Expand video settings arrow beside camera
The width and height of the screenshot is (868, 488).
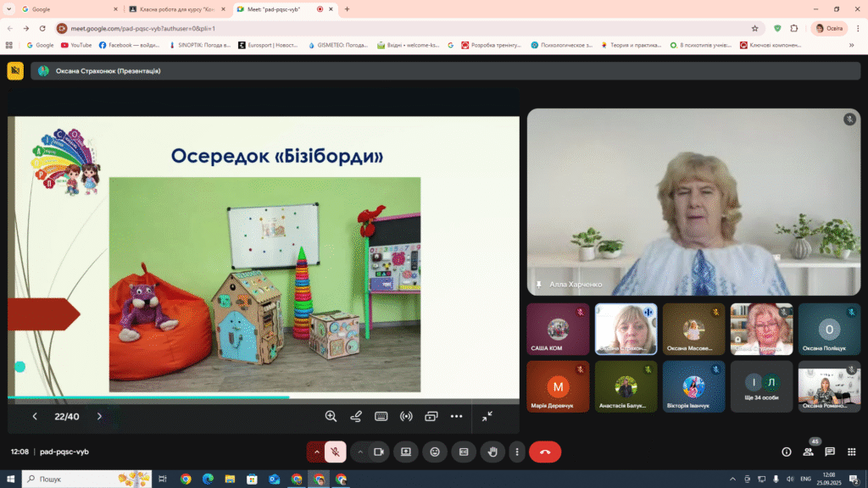pyautogui.click(x=359, y=452)
